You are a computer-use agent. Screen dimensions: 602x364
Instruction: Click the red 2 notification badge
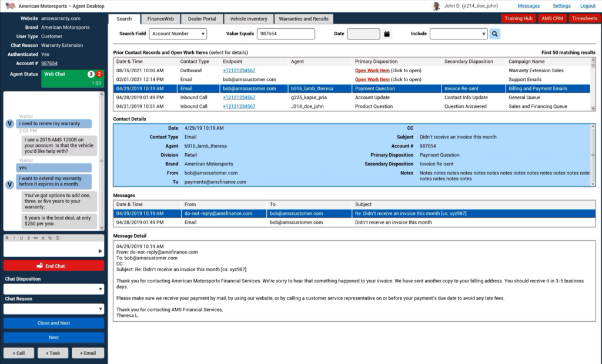tap(99, 74)
